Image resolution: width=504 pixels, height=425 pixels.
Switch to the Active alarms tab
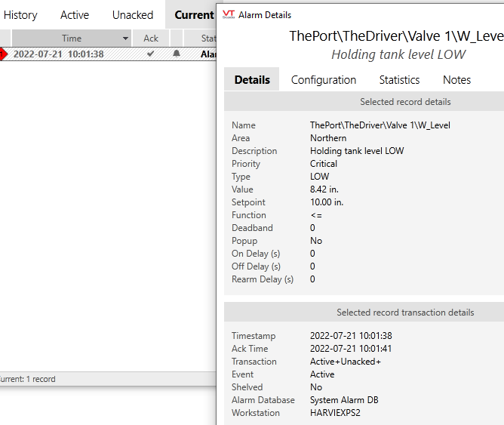(75, 15)
